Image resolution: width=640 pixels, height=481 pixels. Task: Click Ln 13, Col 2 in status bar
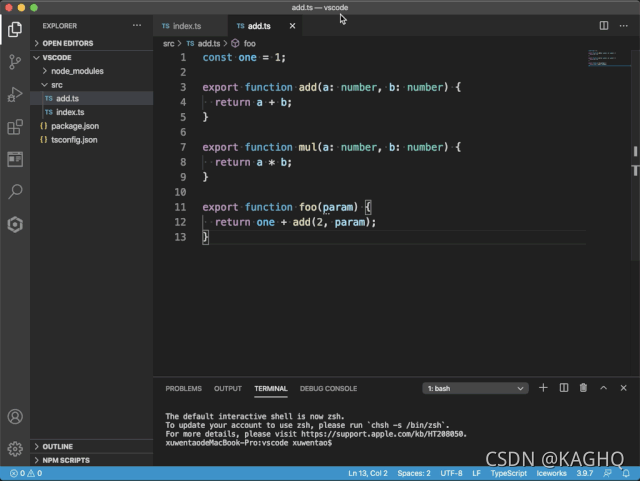[x=367, y=473]
